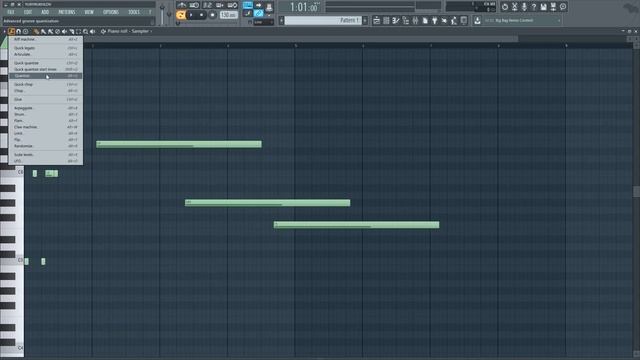Toggle wait for input before recording
The image size is (640, 360).
pos(194,5)
